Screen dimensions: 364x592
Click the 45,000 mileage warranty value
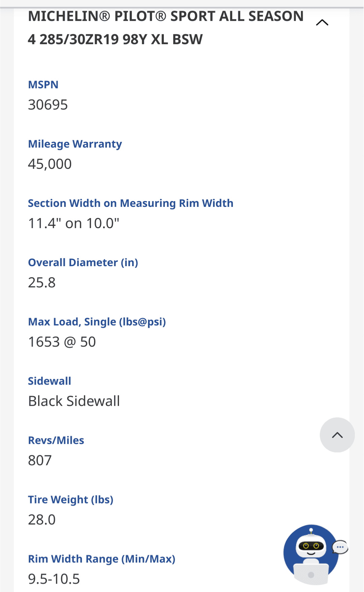pos(50,164)
